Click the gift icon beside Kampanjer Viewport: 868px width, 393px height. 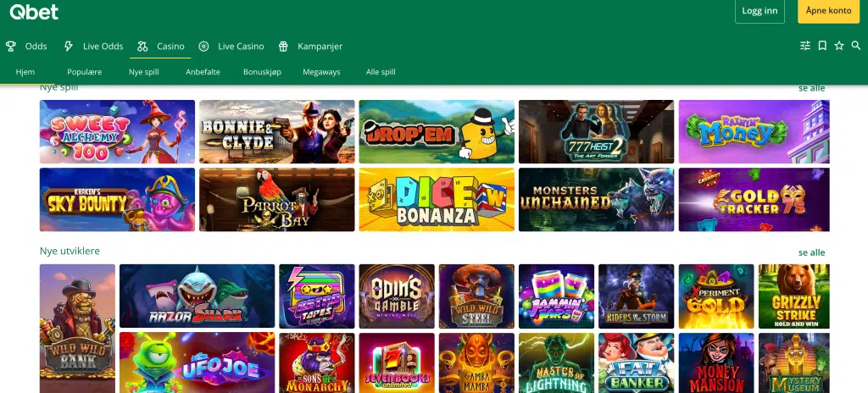click(283, 47)
